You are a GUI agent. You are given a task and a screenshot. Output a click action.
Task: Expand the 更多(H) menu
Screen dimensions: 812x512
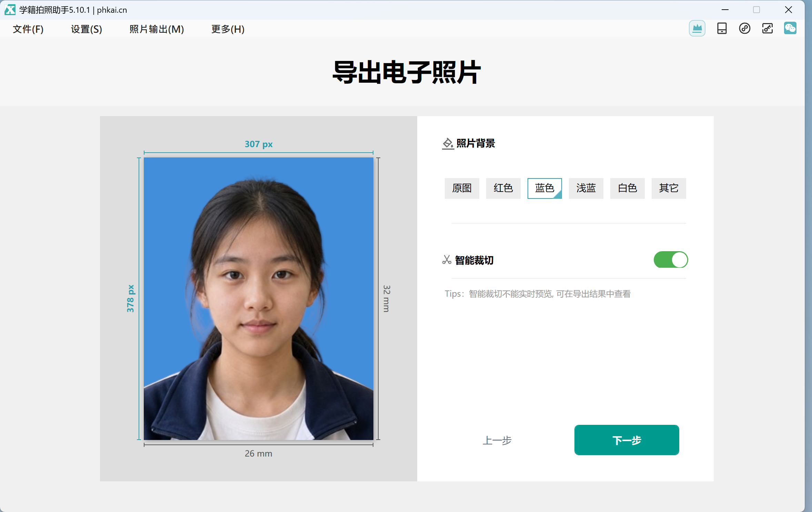[228, 29]
